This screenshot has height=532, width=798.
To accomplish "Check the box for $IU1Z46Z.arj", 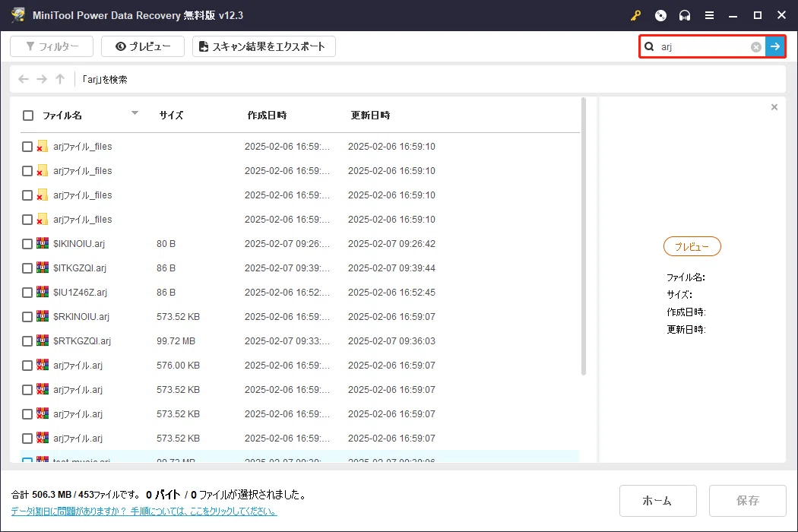I will [x=27, y=293].
